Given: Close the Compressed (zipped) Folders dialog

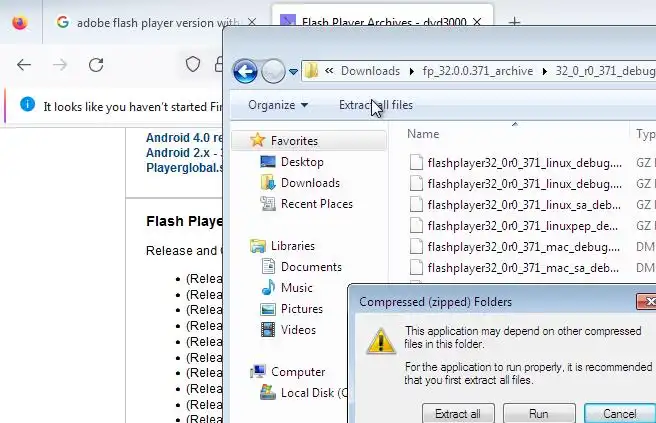Looking at the screenshot, I should [x=646, y=301].
